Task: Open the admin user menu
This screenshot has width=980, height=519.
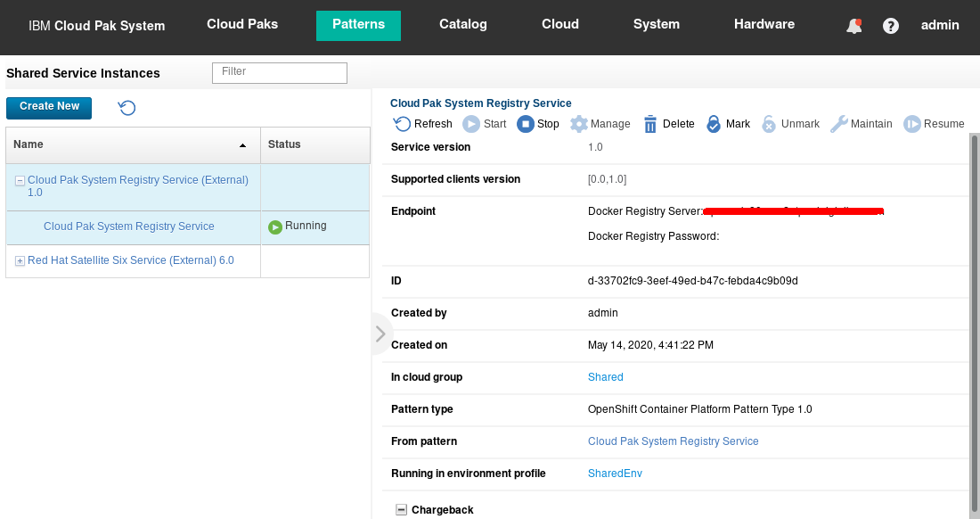Action: click(x=940, y=25)
